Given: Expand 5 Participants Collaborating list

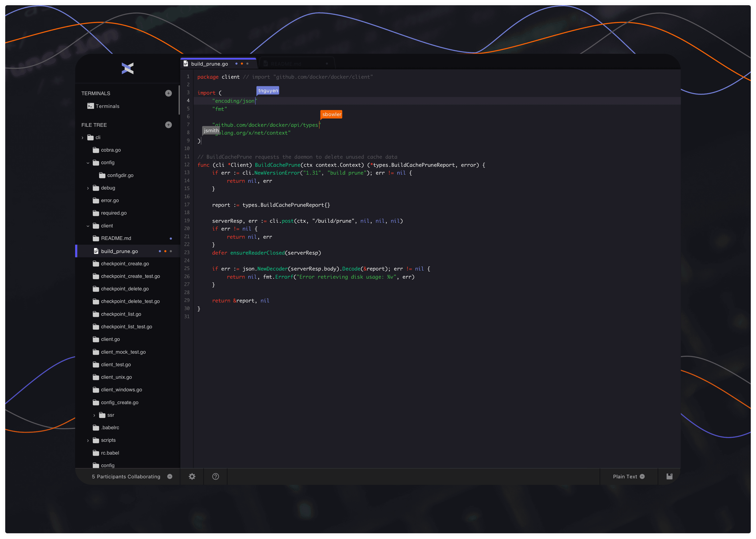Looking at the screenshot, I should [170, 477].
